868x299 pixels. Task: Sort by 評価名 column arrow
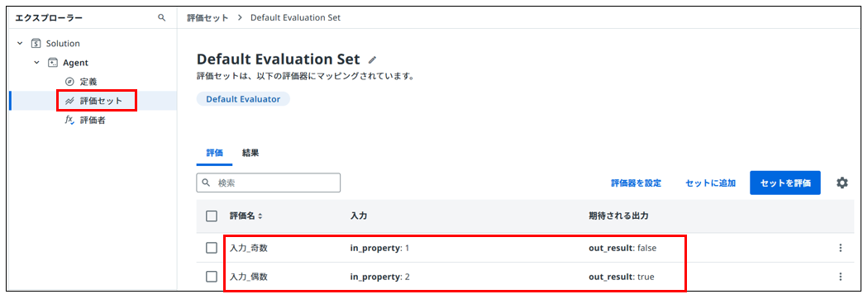click(260, 216)
